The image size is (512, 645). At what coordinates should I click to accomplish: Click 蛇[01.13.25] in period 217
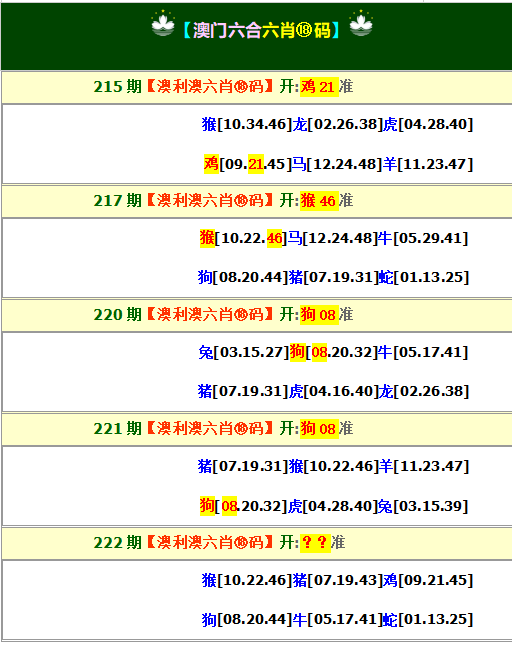point(424,277)
